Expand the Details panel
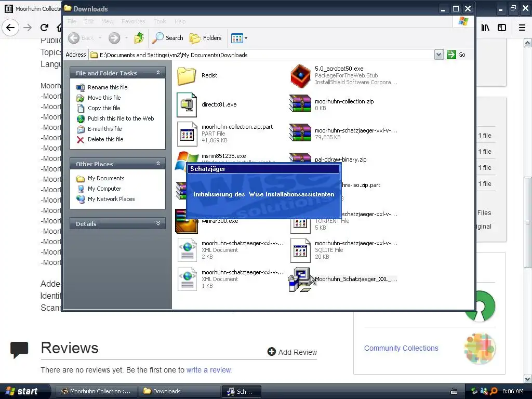 tap(158, 223)
